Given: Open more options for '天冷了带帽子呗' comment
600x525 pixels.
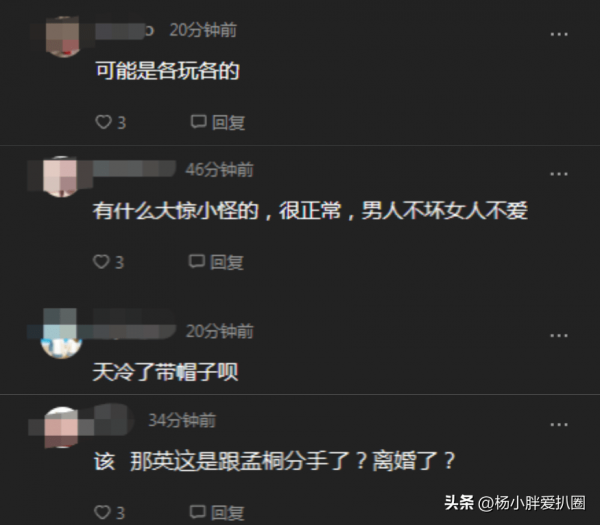Looking at the screenshot, I should coord(559,336).
